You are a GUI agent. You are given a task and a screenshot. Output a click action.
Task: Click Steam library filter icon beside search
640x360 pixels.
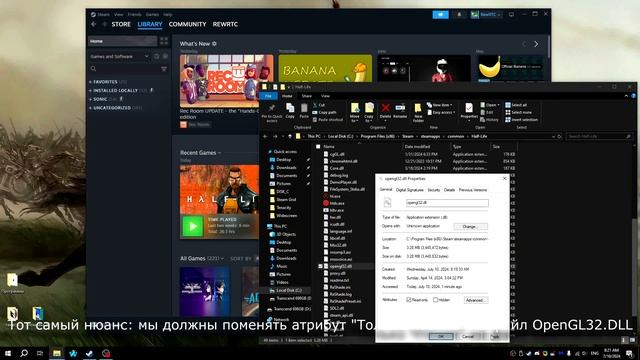pyautogui.click(x=164, y=69)
